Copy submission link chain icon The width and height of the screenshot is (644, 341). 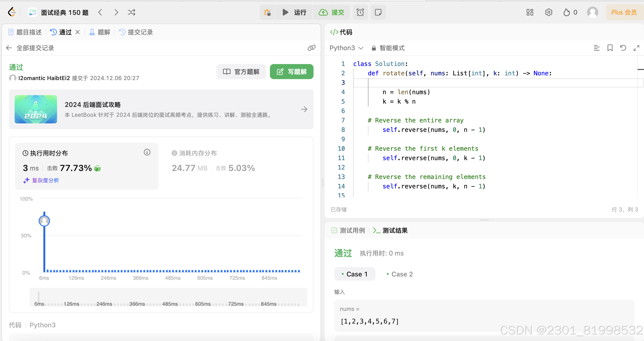point(311,48)
